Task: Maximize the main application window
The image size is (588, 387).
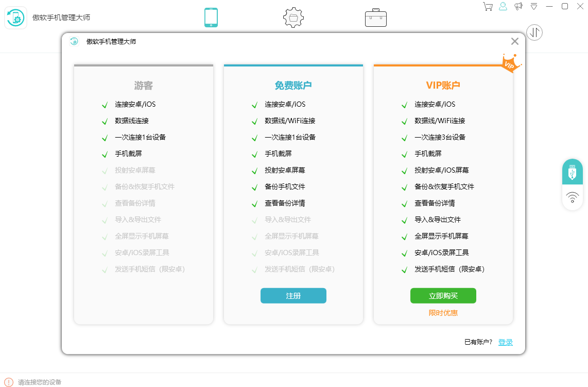Action: click(565, 6)
